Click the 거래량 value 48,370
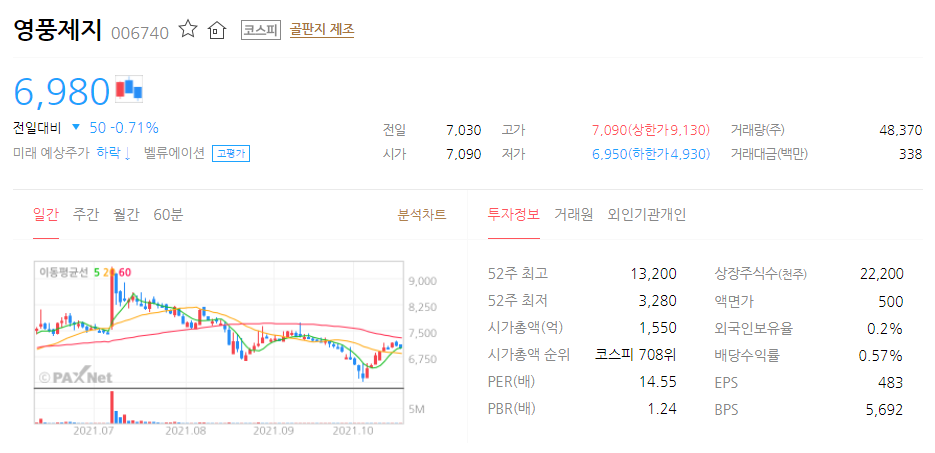This screenshot has height=453, width=935. tap(900, 130)
